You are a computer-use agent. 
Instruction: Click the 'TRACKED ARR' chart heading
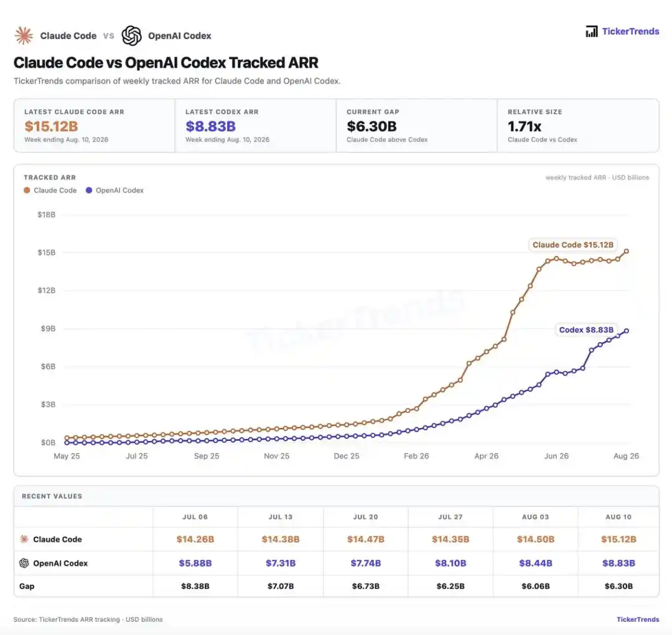[50, 177]
